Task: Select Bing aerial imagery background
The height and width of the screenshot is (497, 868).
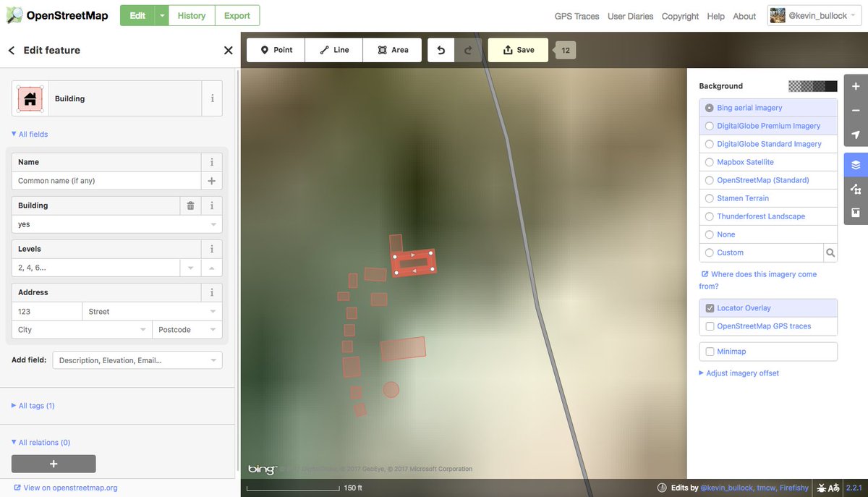Action: (x=768, y=108)
